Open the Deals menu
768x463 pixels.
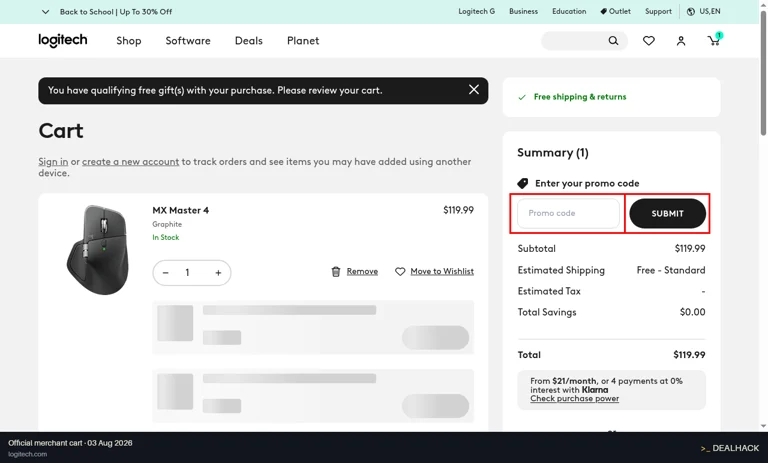pyautogui.click(x=249, y=41)
